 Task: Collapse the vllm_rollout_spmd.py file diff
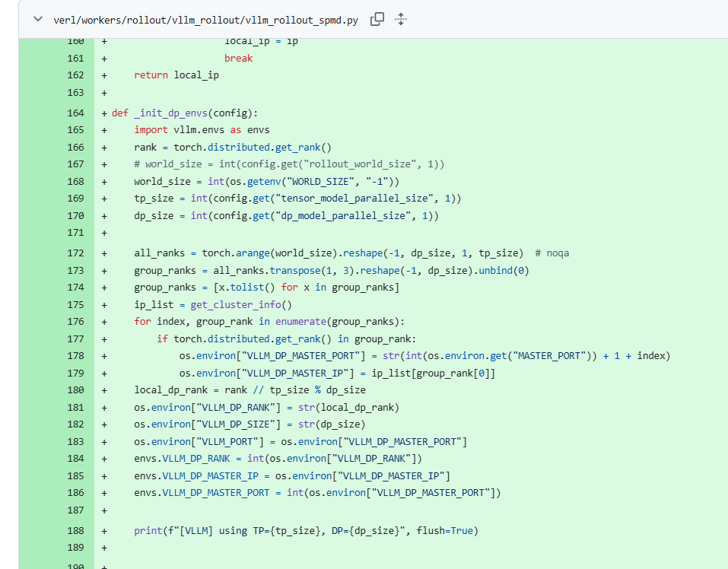pyautogui.click(x=38, y=20)
